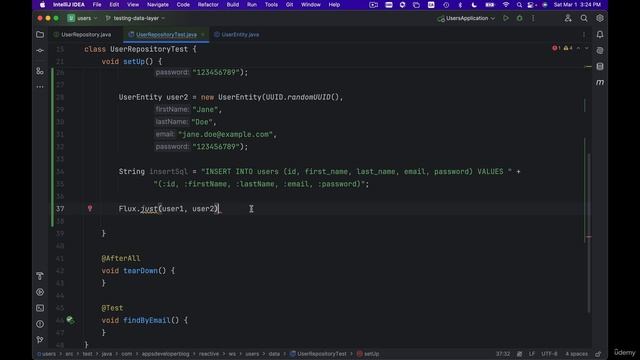This screenshot has height=360, width=640.
Task: Expand the testing-data-layer branch dropdown
Action: (x=135, y=18)
